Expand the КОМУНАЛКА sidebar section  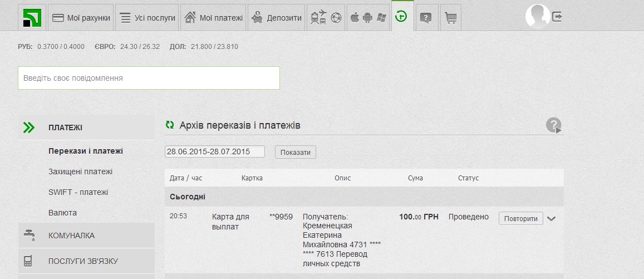(x=86, y=236)
